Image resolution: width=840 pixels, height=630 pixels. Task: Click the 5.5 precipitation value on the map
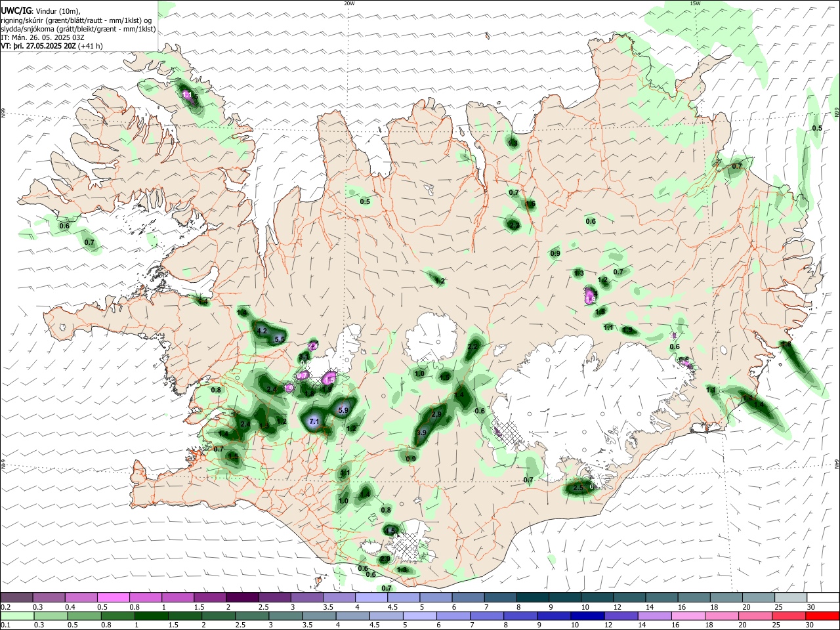tap(280, 339)
